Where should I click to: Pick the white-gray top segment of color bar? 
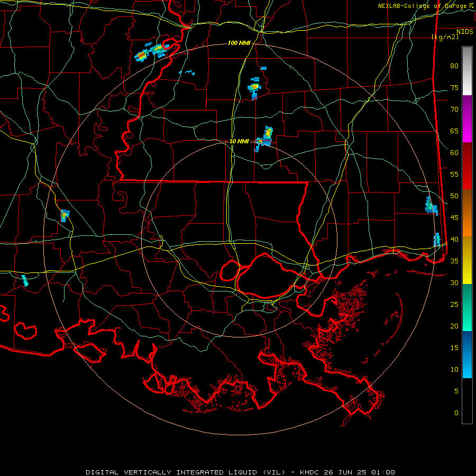[467, 71]
